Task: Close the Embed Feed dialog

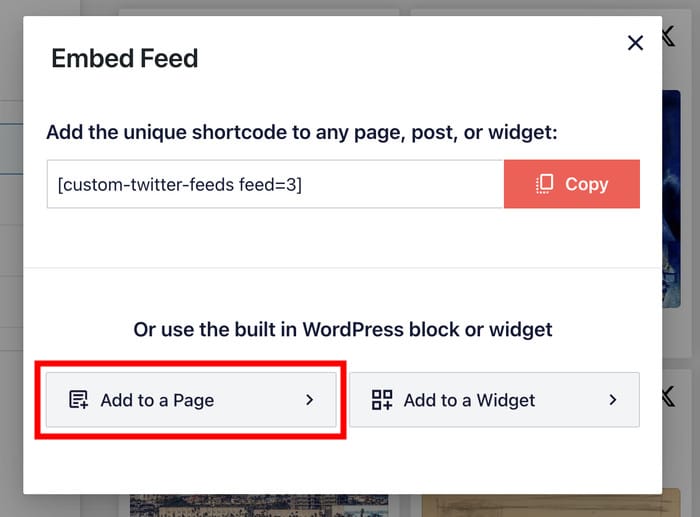Action: coord(635,42)
